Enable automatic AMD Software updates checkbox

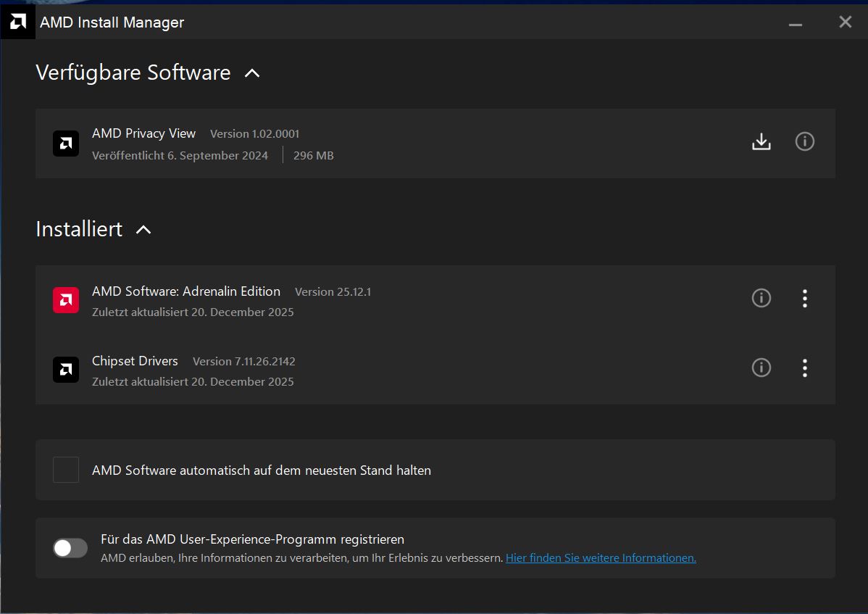click(x=66, y=470)
